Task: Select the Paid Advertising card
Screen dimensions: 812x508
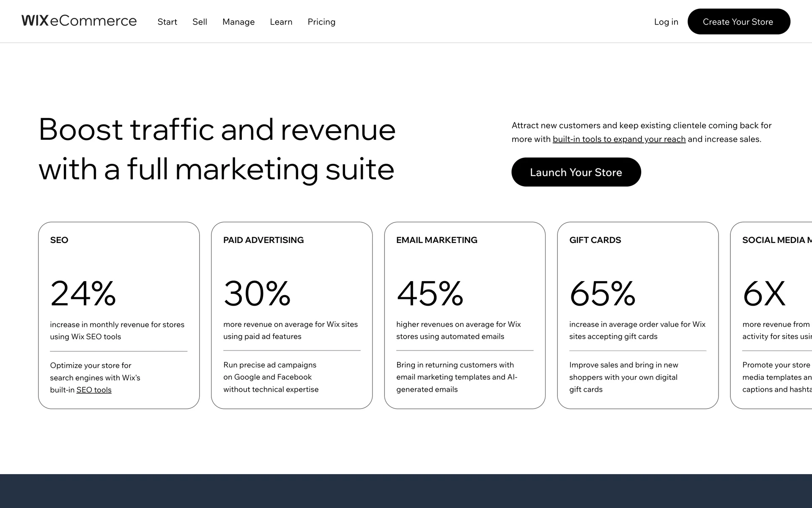Action: point(292,315)
